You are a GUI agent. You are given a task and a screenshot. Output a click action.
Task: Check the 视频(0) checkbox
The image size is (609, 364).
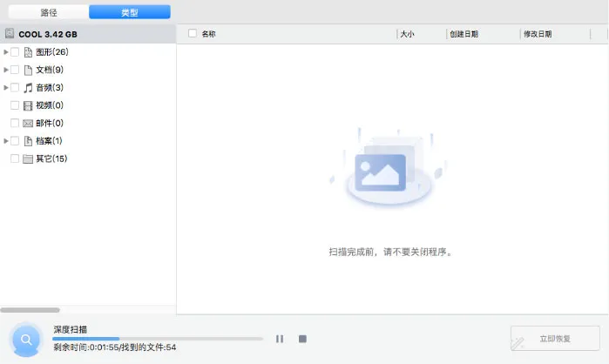(x=15, y=105)
